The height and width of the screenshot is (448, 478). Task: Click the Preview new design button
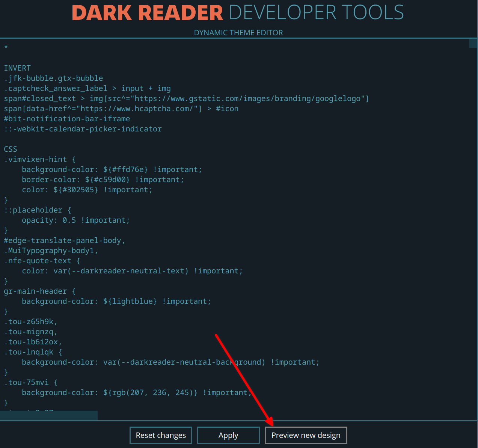306,435
